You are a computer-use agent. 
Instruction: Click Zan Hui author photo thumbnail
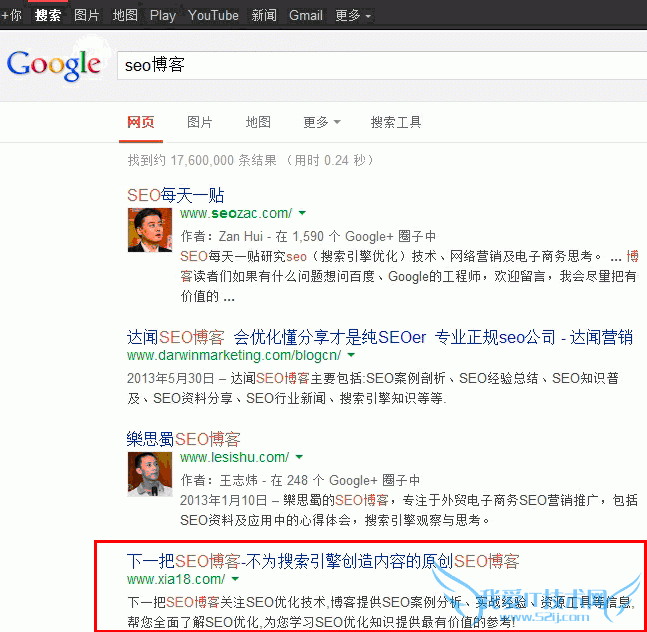coord(150,230)
